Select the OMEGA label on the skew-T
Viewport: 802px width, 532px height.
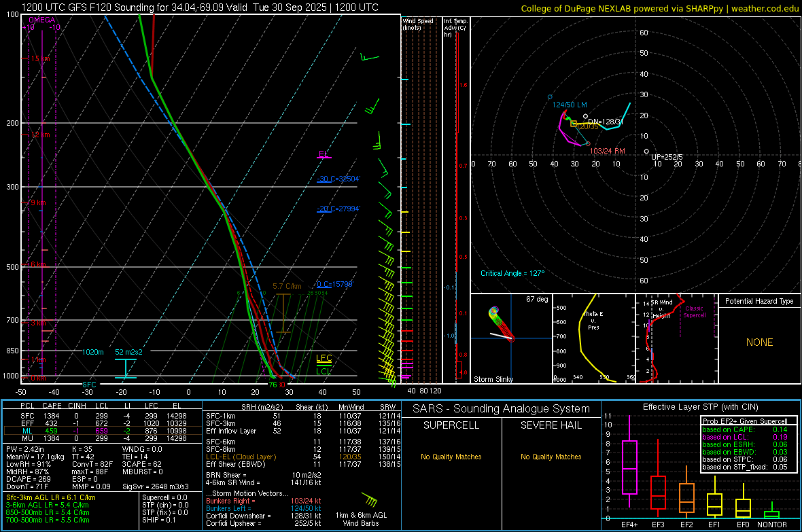coord(41,20)
